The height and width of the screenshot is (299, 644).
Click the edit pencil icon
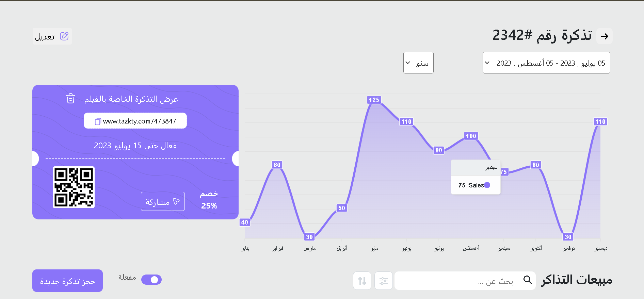[64, 36]
